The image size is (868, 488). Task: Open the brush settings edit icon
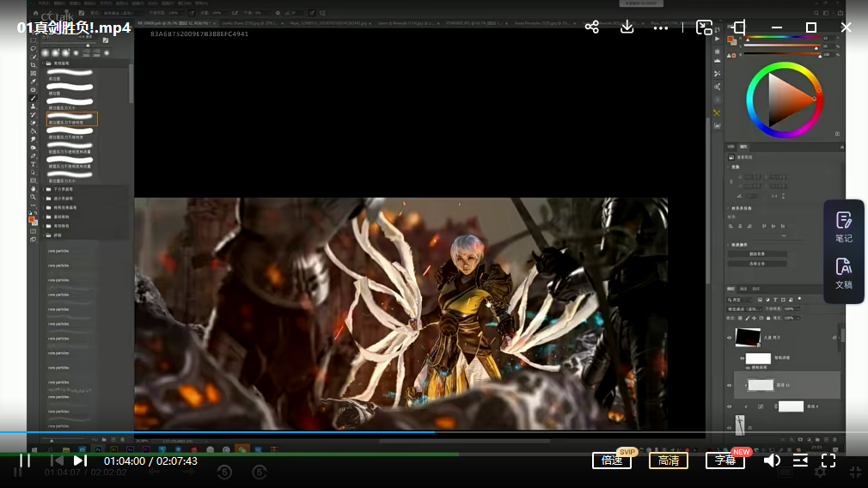(x=105, y=40)
